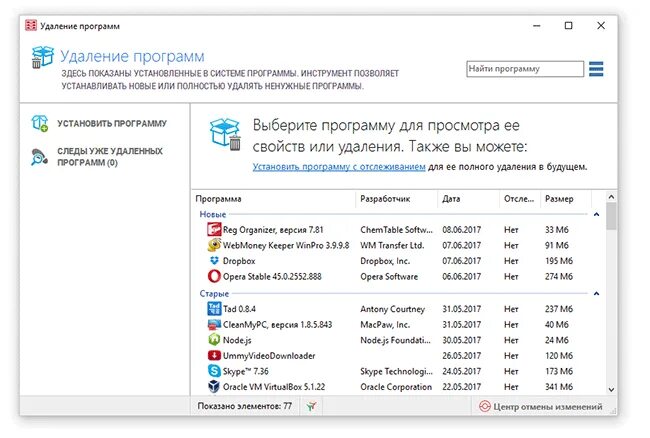Screen dimensions: 650x438
Task: Click developer 'Antony Courtney' cell
Action: 392,309
